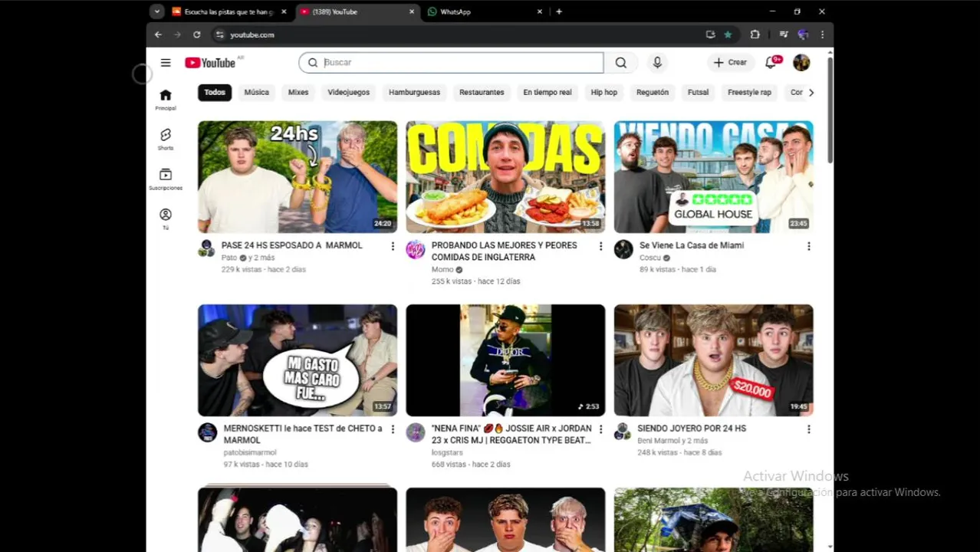
Task: Play the $20,000 jeweler thumbnail video
Action: pos(713,360)
